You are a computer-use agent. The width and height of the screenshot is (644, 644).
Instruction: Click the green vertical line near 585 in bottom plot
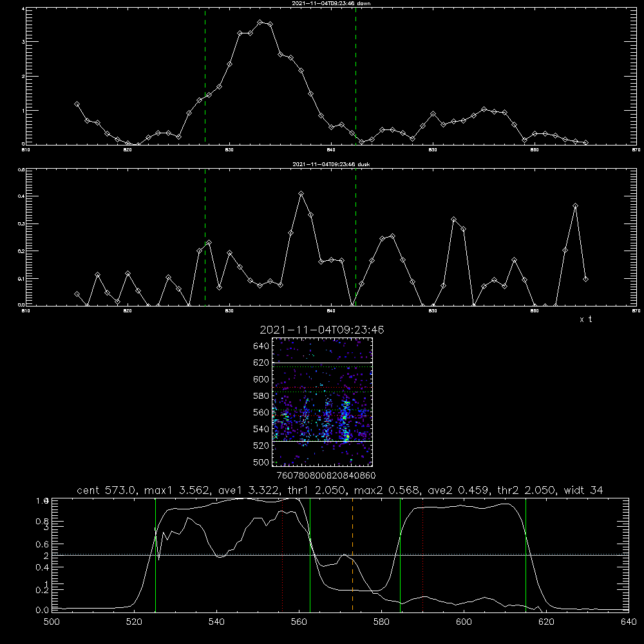coord(400,554)
